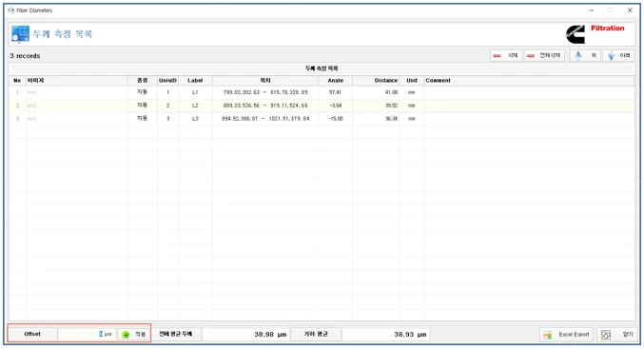Click the angle value -3.64

(x=335, y=106)
